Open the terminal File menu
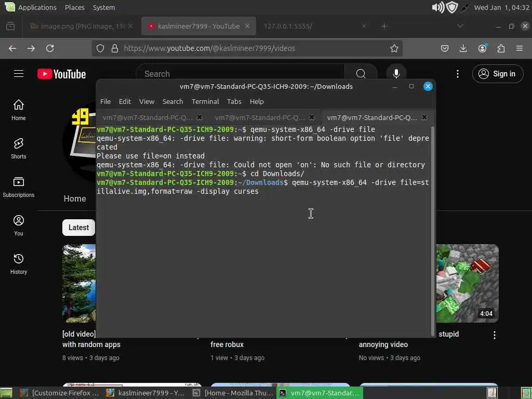The width and height of the screenshot is (532, 399). click(x=105, y=101)
